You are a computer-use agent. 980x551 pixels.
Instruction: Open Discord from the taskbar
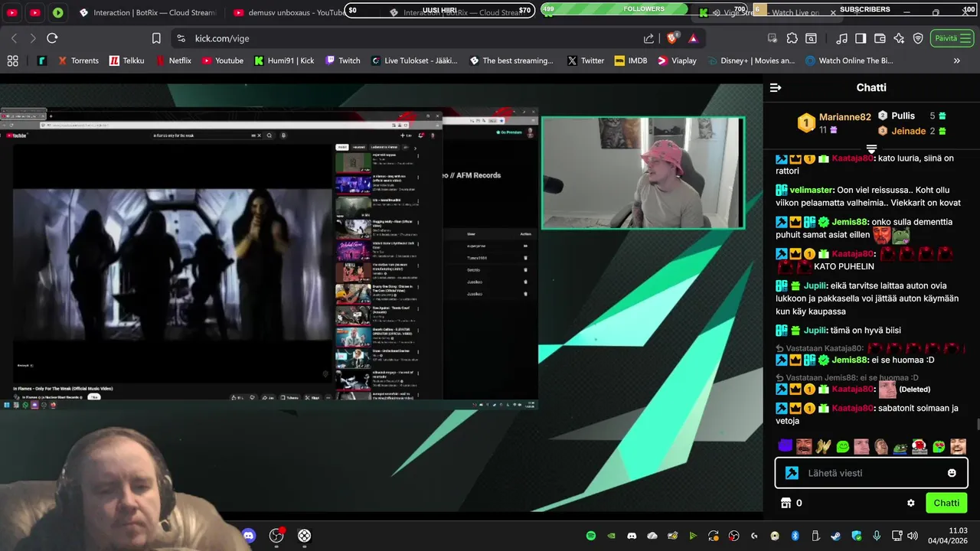[x=249, y=536]
